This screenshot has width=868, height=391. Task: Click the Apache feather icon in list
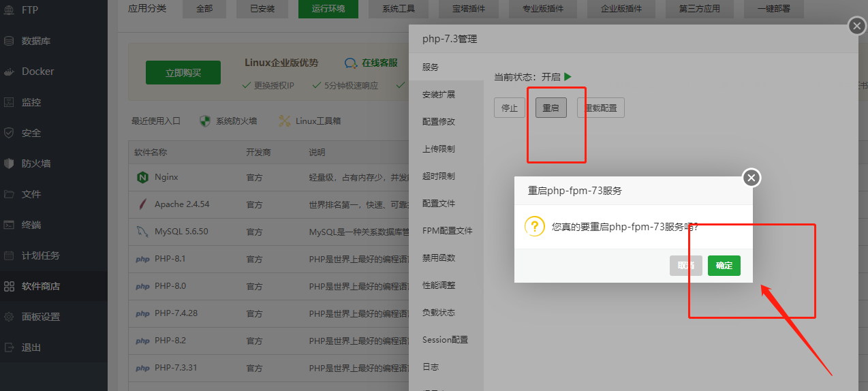click(142, 204)
